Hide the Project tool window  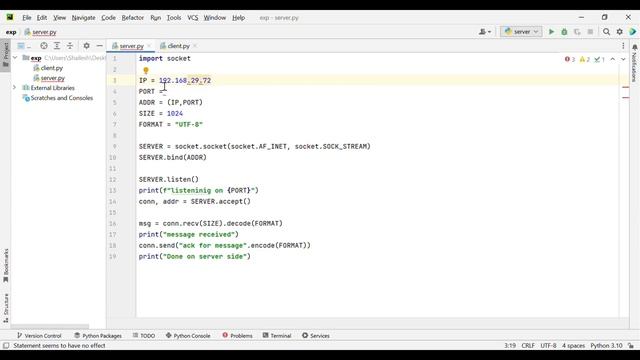pyautogui.click(x=100, y=46)
